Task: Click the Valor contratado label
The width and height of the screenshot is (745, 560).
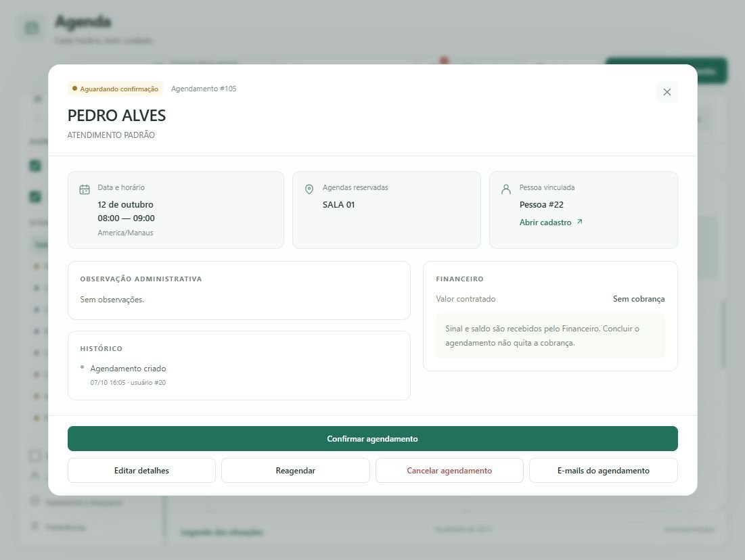Action: pyautogui.click(x=466, y=299)
